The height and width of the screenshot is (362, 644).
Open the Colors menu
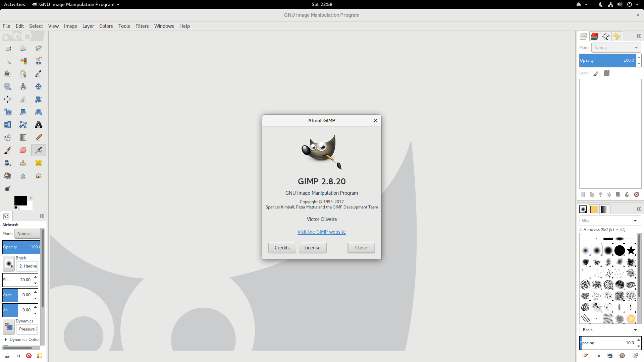click(x=106, y=26)
